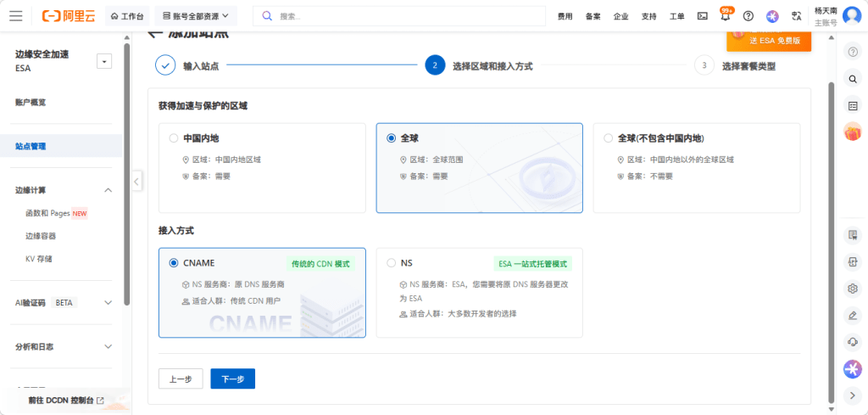Open 工作台 button in header
Image resolution: width=868 pixels, height=415 pixels.
pyautogui.click(x=127, y=16)
